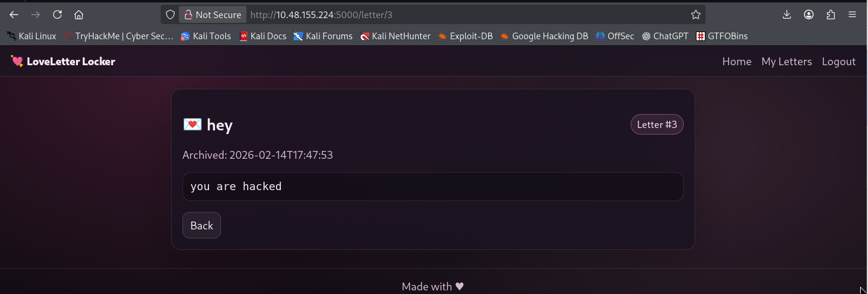Open the Exploit-DB bookmark
The height and width of the screenshot is (294, 868).
pyautogui.click(x=465, y=36)
